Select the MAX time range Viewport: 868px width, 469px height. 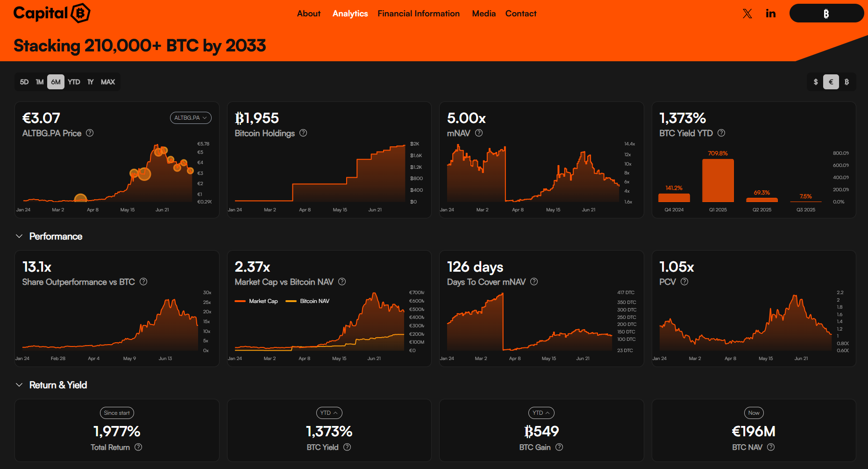pos(108,82)
